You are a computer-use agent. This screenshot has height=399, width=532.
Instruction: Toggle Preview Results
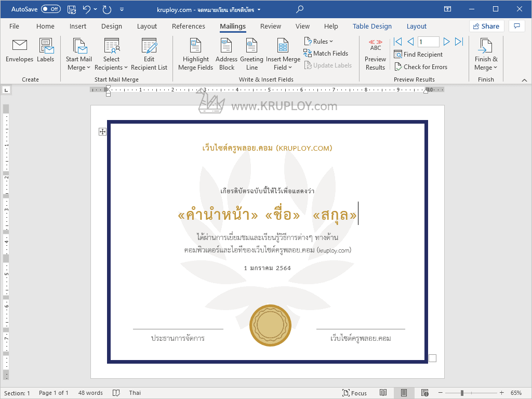pyautogui.click(x=375, y=54)
